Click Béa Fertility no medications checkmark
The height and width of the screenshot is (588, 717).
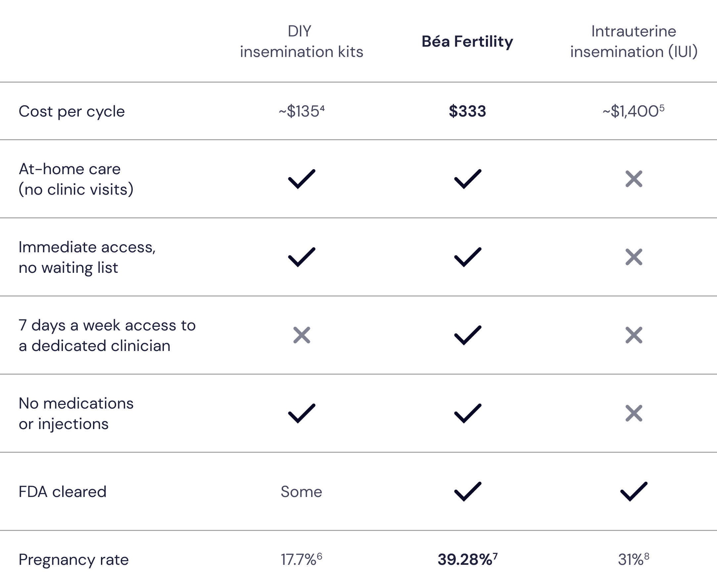[467, 413]
